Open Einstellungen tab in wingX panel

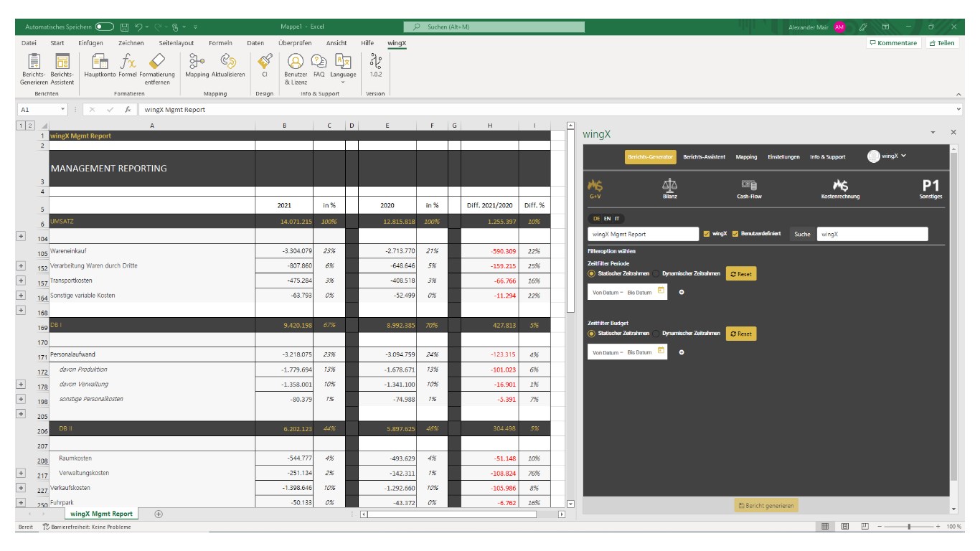point(783,157)
